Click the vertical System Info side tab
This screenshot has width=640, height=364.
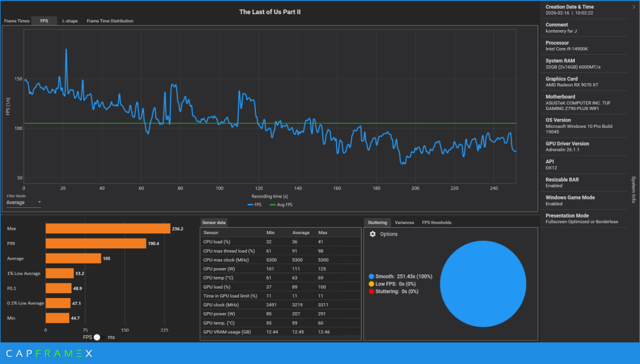click(634, 189)
